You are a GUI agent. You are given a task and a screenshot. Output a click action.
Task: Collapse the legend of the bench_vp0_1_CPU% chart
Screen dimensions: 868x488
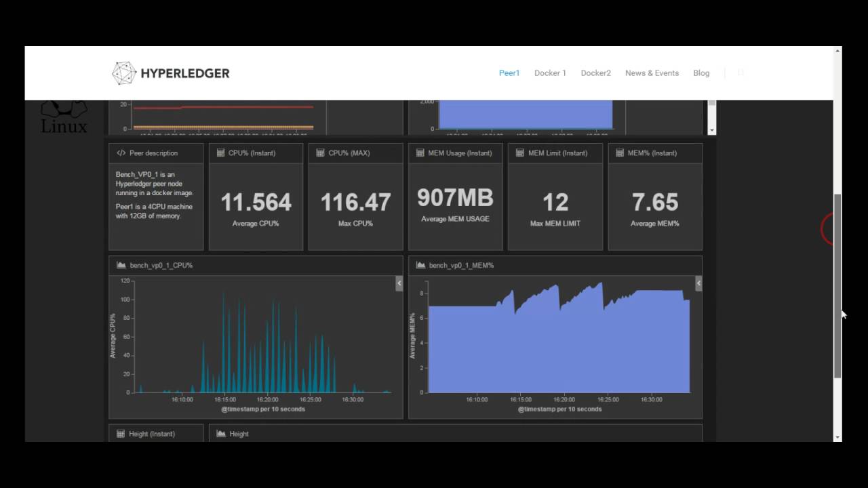click(x=399, y=283)
